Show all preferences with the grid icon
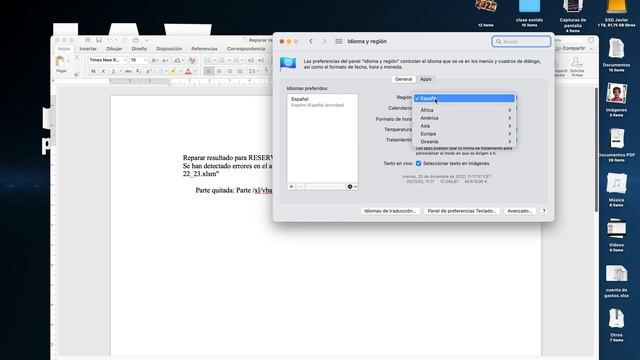Image resolution: width=640 pixels, height=360 pixels. point(339,42)
